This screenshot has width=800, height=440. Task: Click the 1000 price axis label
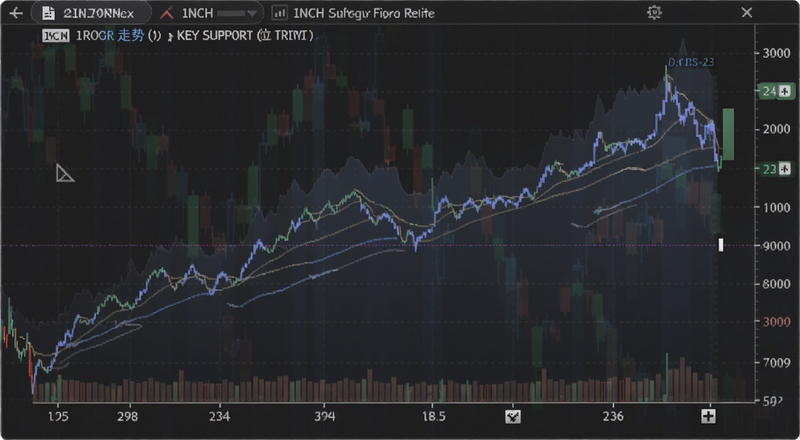(776, 207)
